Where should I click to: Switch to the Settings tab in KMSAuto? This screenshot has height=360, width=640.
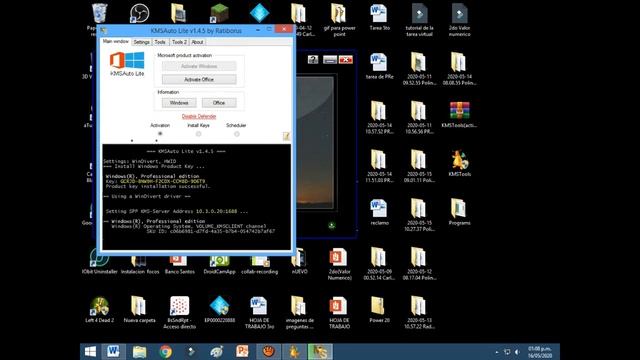click(141, 42)
